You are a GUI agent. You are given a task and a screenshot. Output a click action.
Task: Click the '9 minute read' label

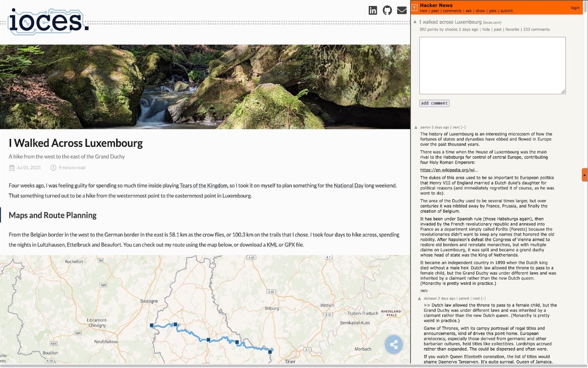72,168
